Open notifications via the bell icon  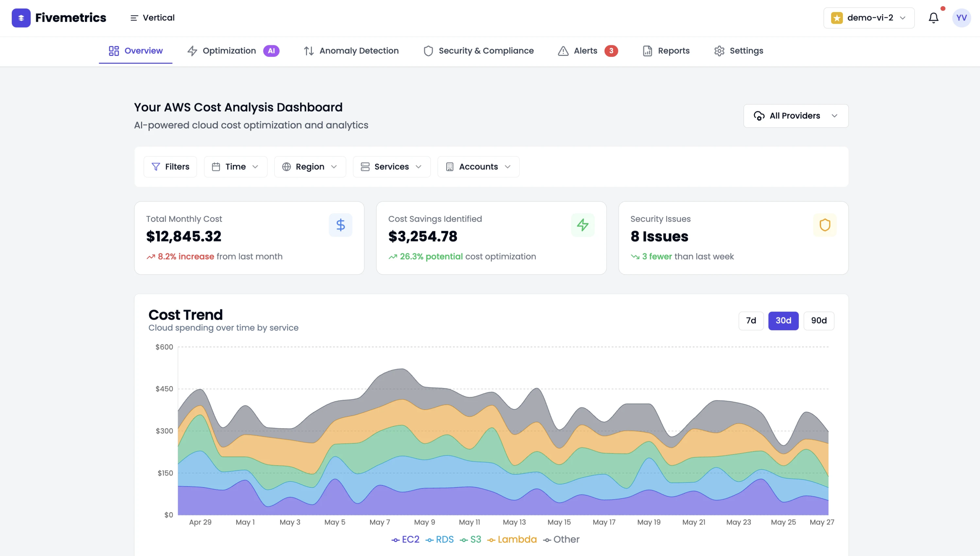933,18
